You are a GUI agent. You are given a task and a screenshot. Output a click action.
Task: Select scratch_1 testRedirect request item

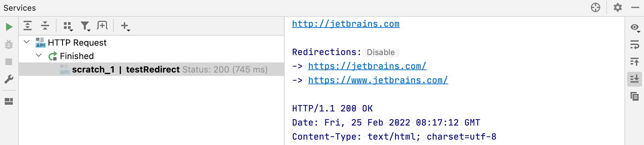(x=151, y=69)
